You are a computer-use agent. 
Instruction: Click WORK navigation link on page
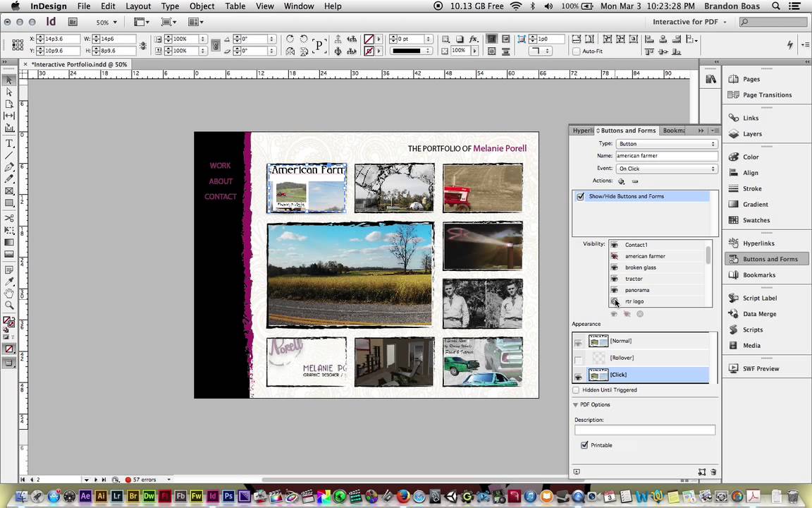(220, 165)
